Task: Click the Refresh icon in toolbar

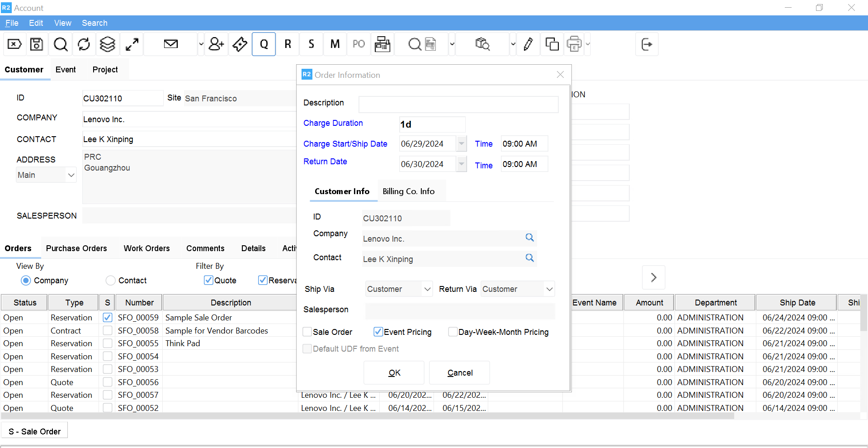Action: point(84,44)
